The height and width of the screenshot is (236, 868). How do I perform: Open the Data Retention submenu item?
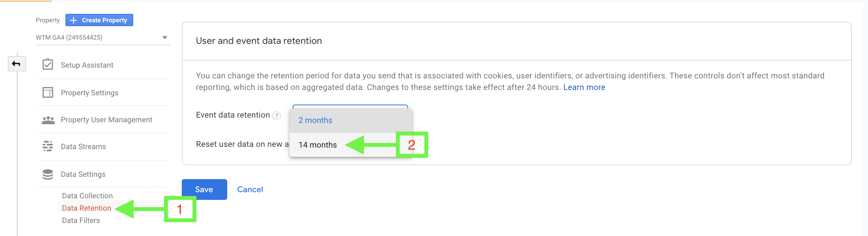pos(87,208)
